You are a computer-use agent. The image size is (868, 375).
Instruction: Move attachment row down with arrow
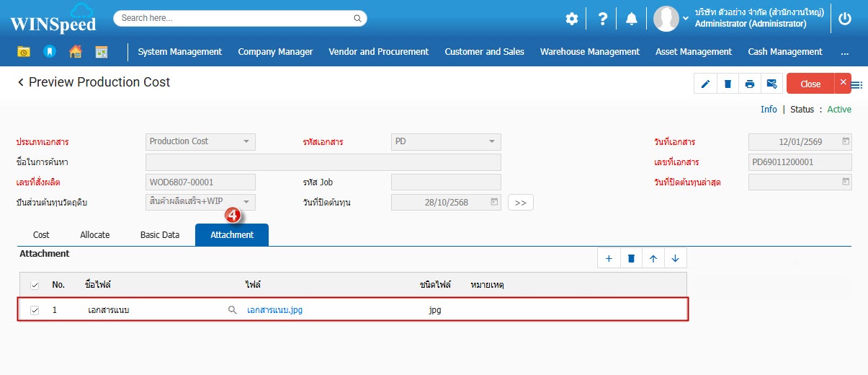click(675, 258)
